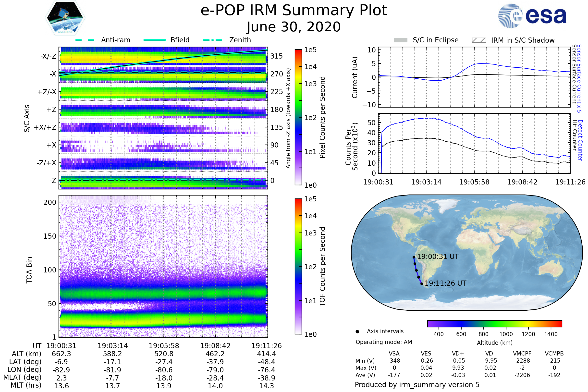Screen dimensions: 588x392
Task: Click the 19:11:26 UT track end point
Action: pyautogui.click(x=421, y=284)
